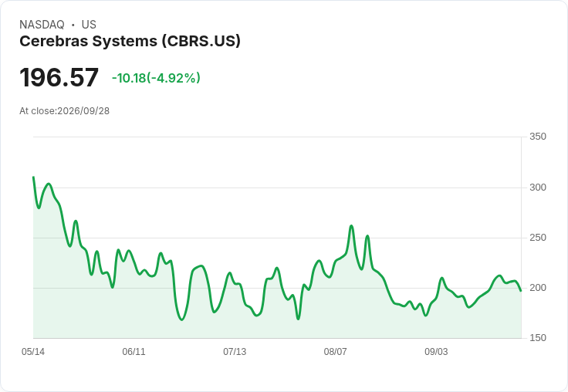Click the US market label
This screenshot has height=392, width=568.
[89, 25]
